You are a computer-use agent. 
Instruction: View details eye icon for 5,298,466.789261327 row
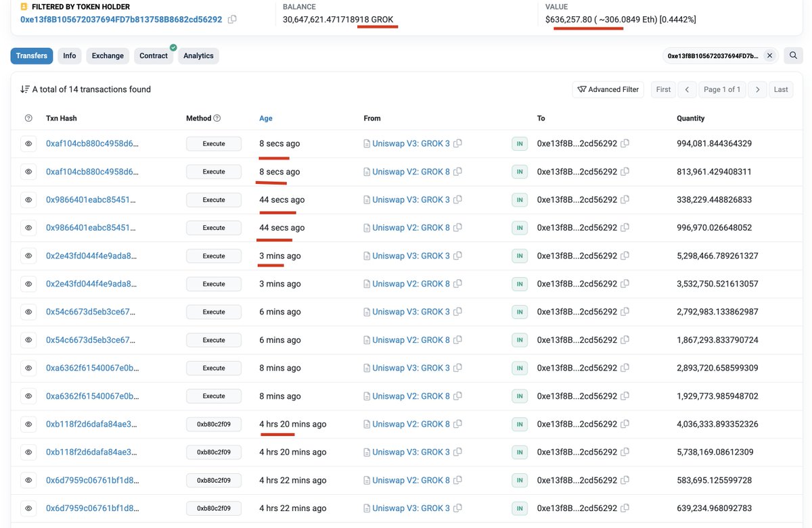tap(28, 256)
